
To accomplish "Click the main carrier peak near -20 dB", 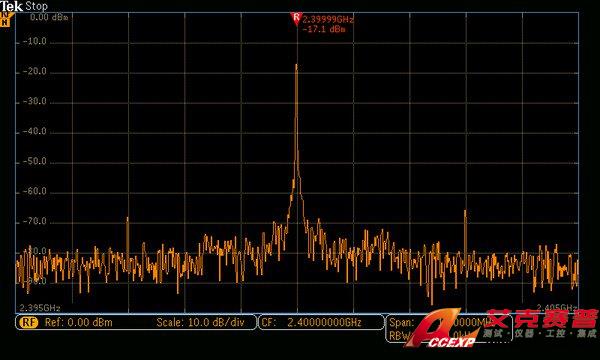I will click(x=297, y=67).
